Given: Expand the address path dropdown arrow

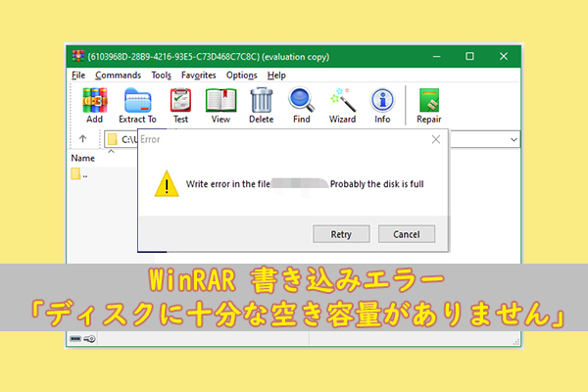Looking at the screenshot, I should 514,139.
